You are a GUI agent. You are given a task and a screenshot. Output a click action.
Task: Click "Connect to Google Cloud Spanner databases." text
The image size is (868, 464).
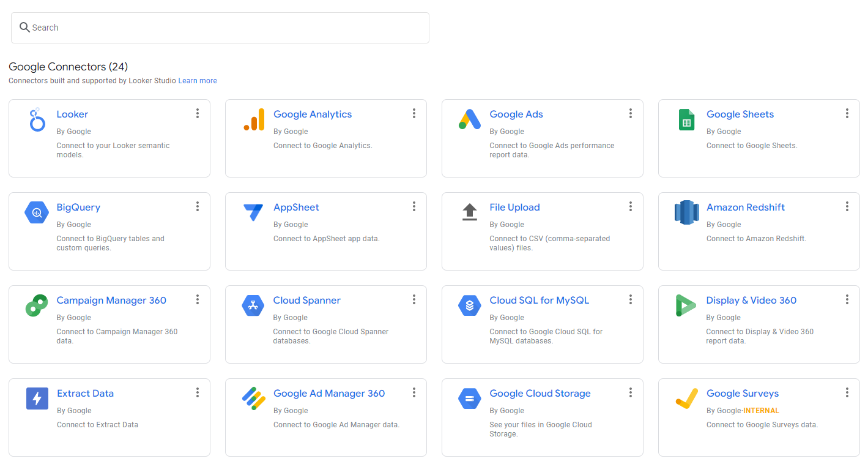[x=331, y=336]
